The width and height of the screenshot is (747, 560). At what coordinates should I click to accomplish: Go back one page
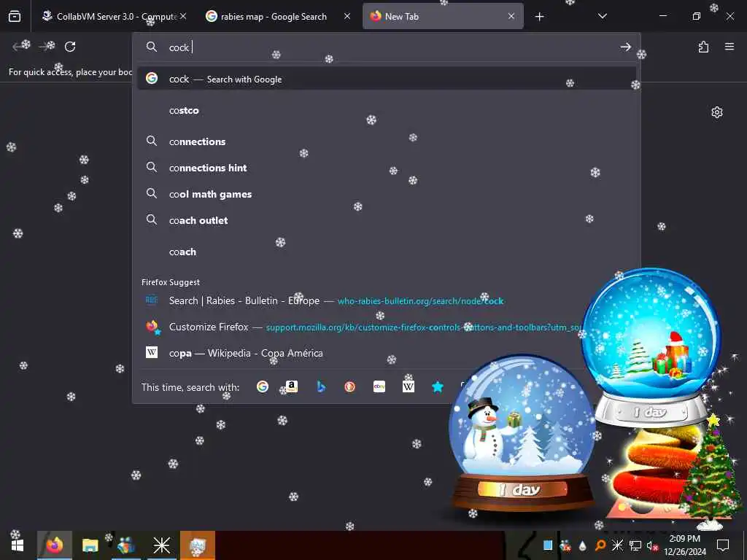click(x=18, y=47)
